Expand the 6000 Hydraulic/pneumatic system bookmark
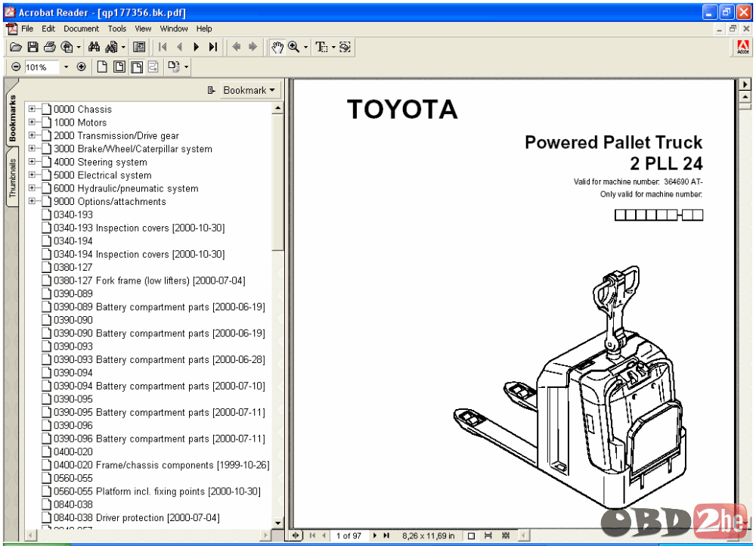Screen dimensions: 756x546 pos(32,188)
